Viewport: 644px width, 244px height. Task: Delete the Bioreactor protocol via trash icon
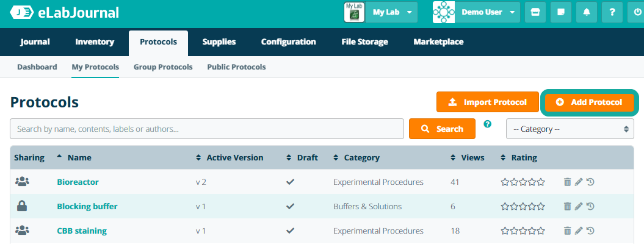click(x=567, y=182)
